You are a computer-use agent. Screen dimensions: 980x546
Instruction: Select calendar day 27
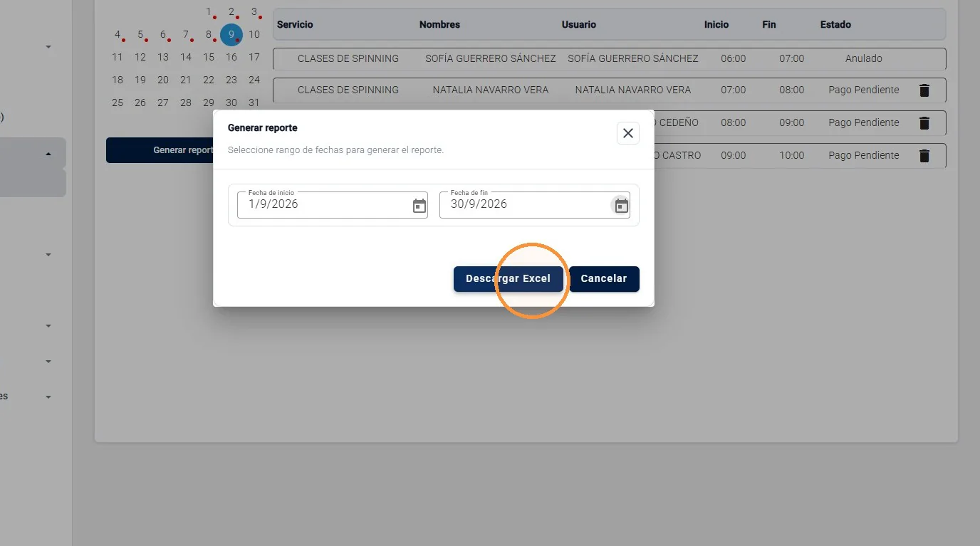point(163,103)
